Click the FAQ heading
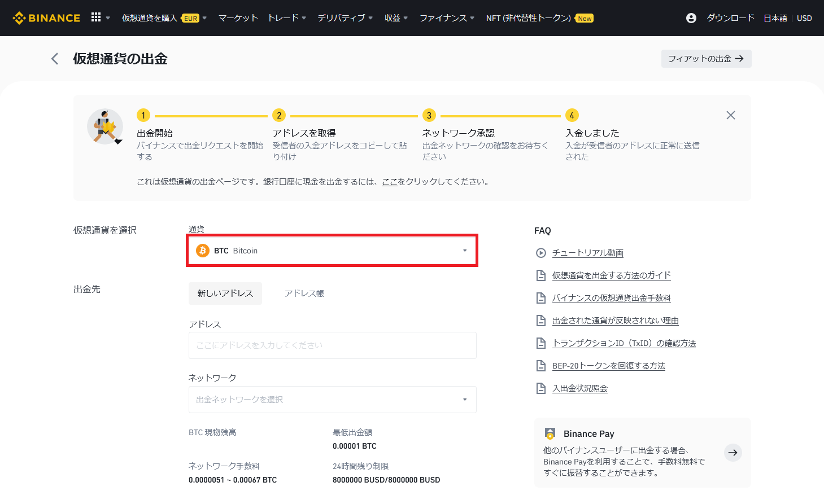 coord(543,230)
